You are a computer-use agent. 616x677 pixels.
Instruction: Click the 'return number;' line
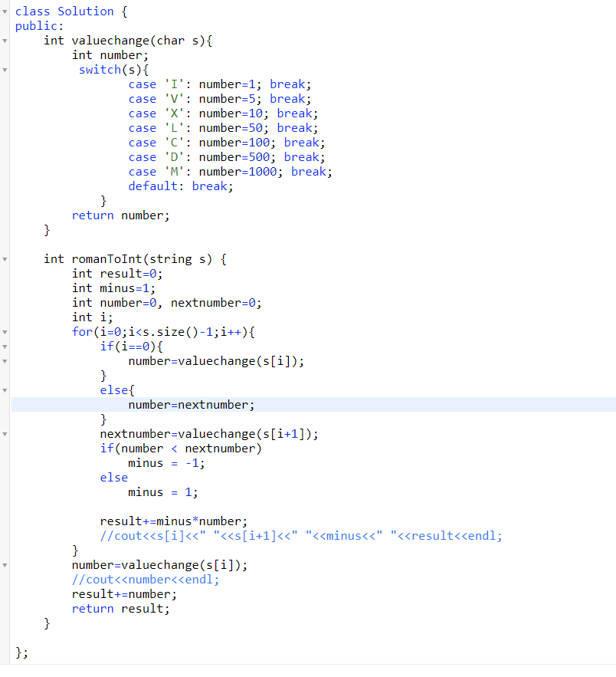(x=121, y=215)
